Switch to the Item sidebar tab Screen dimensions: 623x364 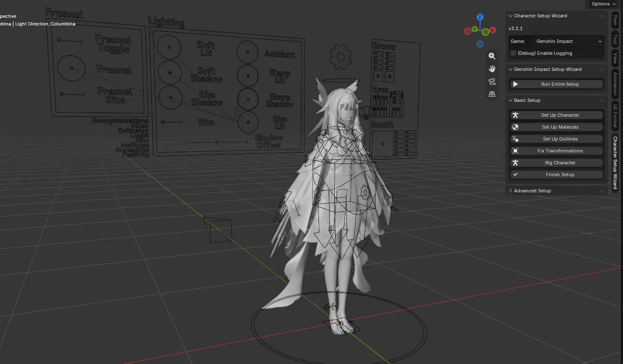615,20
